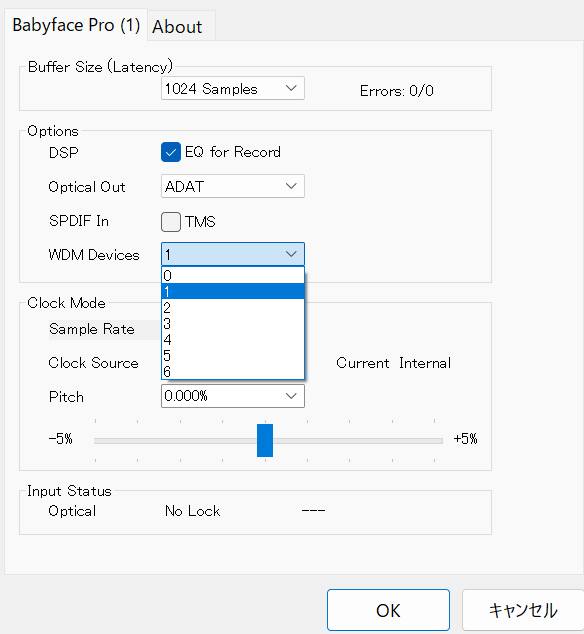Confirm settings with the OK button
584x634 pixels.
pos(388,610)
